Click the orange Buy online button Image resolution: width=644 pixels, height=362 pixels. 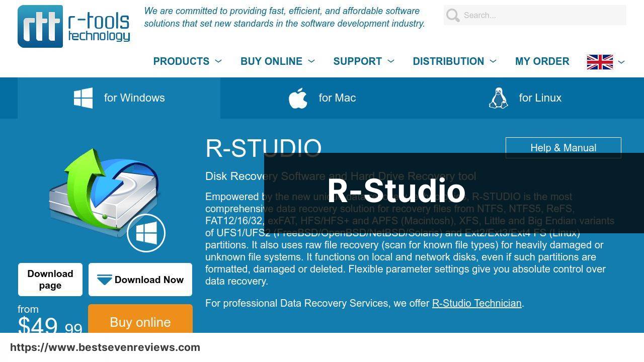click(x=140, y=319)
